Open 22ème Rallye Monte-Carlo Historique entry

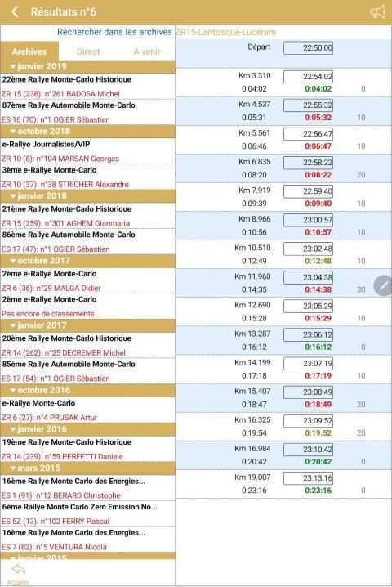[67, 80]
